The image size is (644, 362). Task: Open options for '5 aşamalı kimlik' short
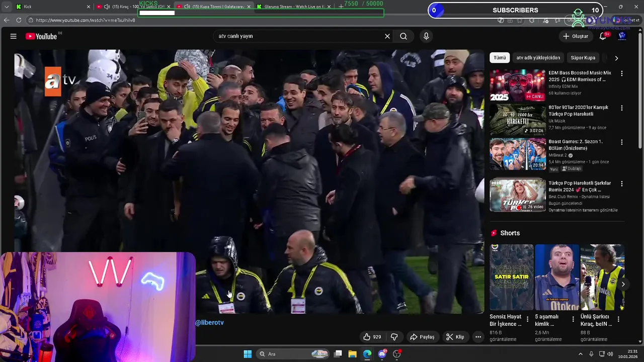[573, 319]
